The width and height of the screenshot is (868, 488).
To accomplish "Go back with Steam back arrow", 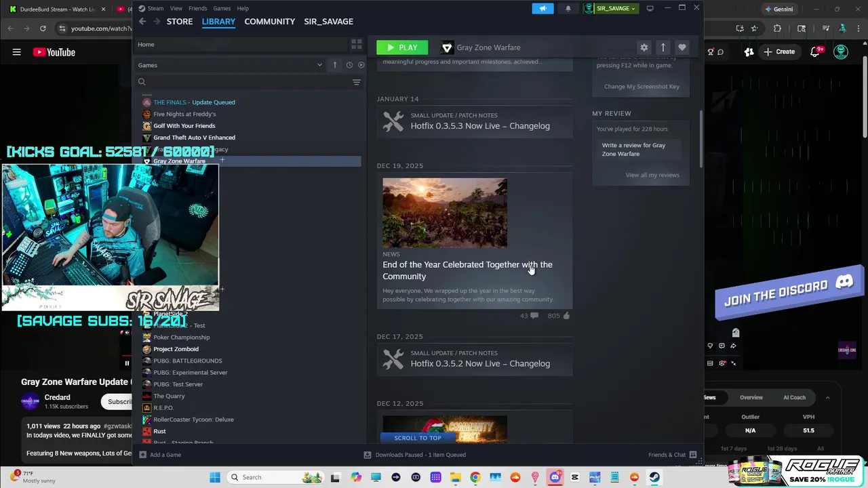I will tap(142, 22).
